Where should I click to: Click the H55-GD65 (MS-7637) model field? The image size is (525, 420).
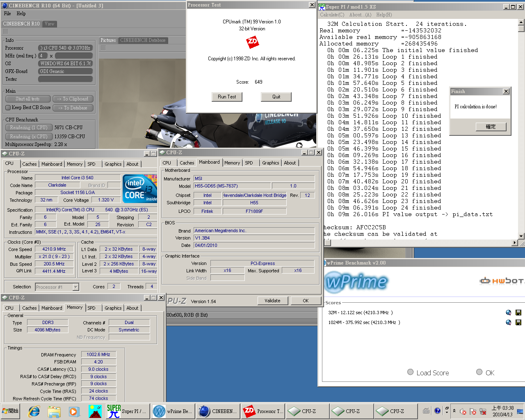(x=232, y=186)
